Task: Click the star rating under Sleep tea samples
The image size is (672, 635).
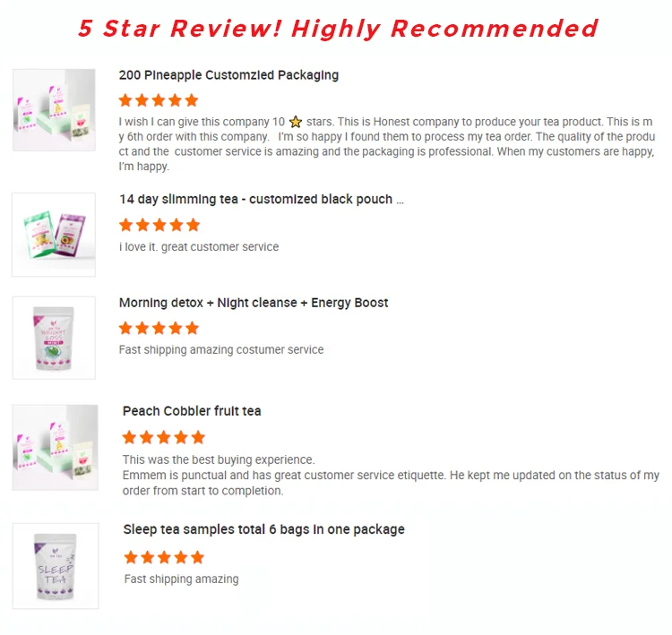Action: [164, 557]
